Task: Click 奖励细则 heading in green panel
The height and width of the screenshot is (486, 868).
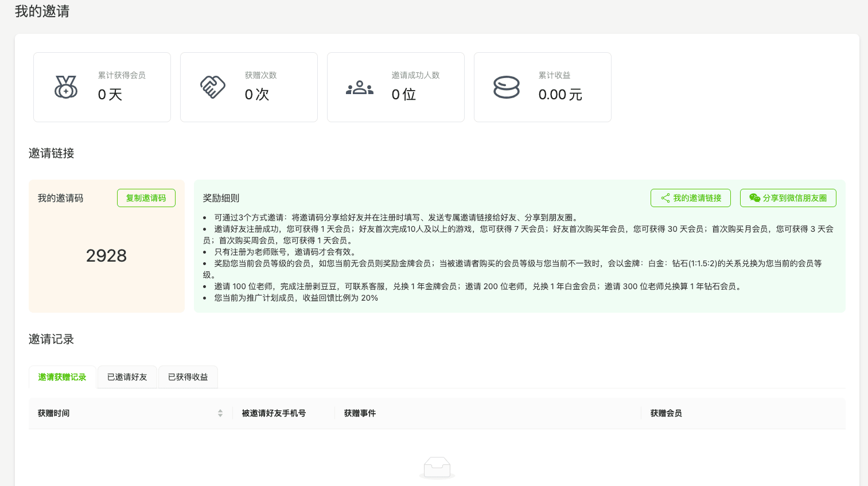Action: [x=221, y=198]
